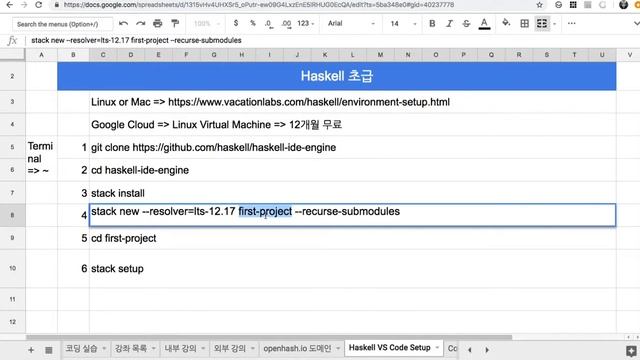Open the three-dot More toolbar options

coord(571,24)
